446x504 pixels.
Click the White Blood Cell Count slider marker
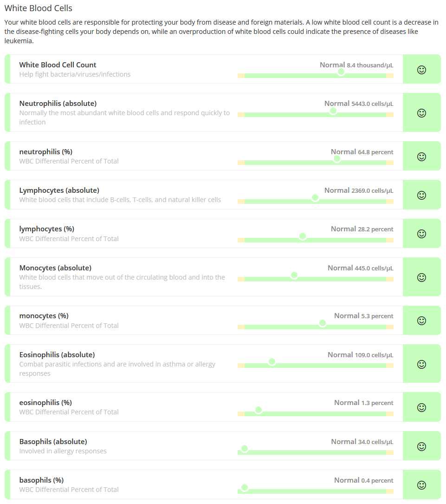click(x=341, y=72)
